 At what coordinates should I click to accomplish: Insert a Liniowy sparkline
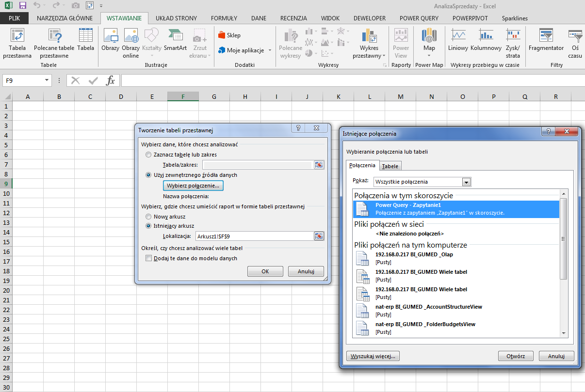(x=458, y=40)
